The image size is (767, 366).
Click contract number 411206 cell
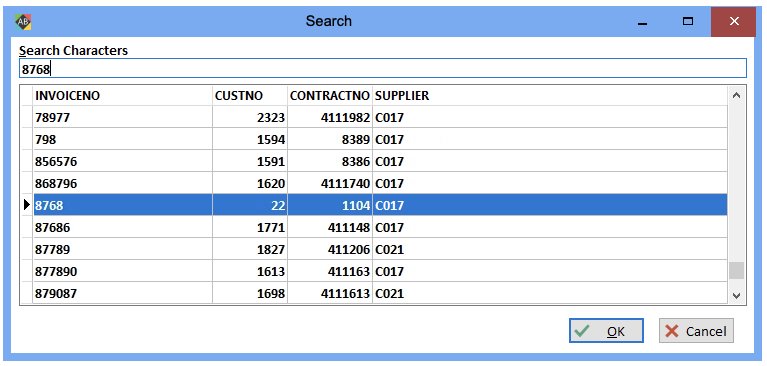330,250
